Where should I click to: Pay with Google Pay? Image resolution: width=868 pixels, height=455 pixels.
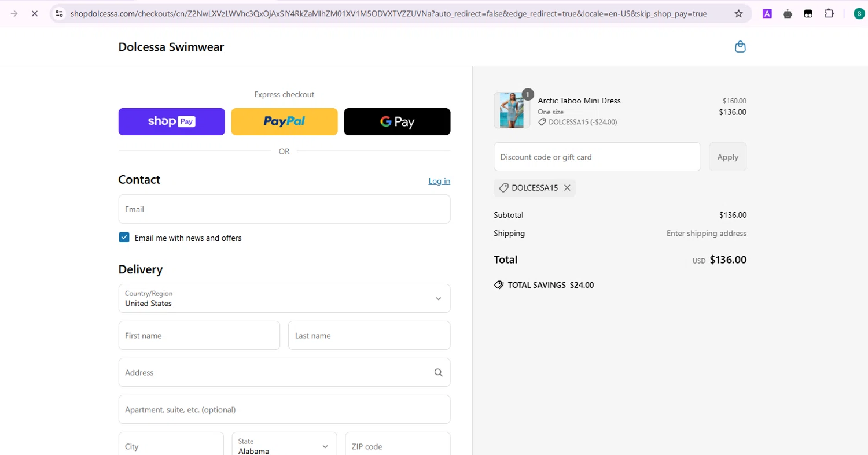click(x=397, y=121)
